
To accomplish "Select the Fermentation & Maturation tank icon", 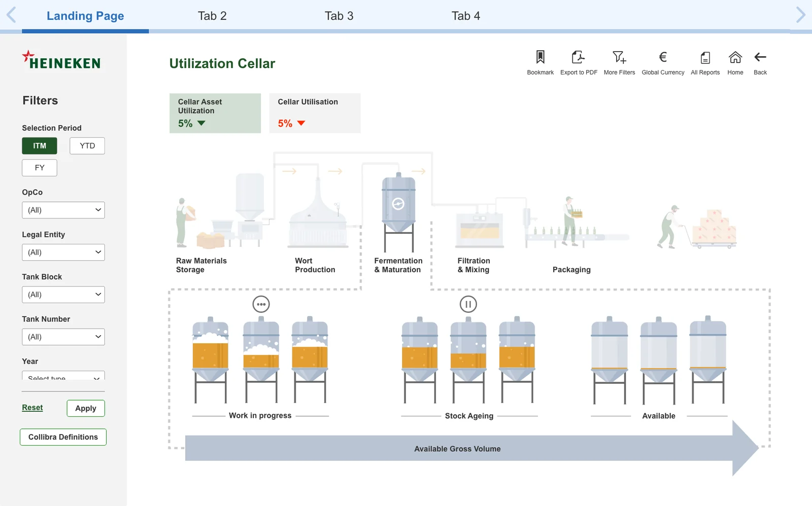I will pos(398,212).
